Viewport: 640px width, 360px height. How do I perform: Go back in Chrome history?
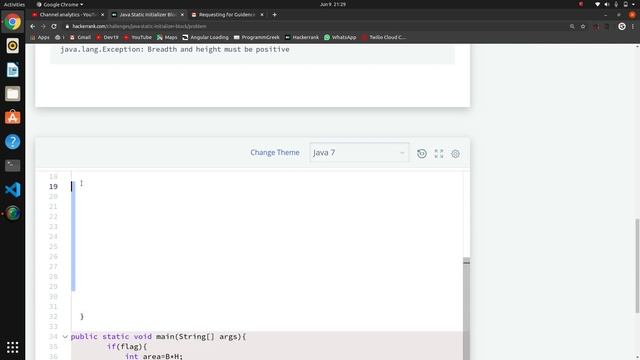[x=33, y=26]
